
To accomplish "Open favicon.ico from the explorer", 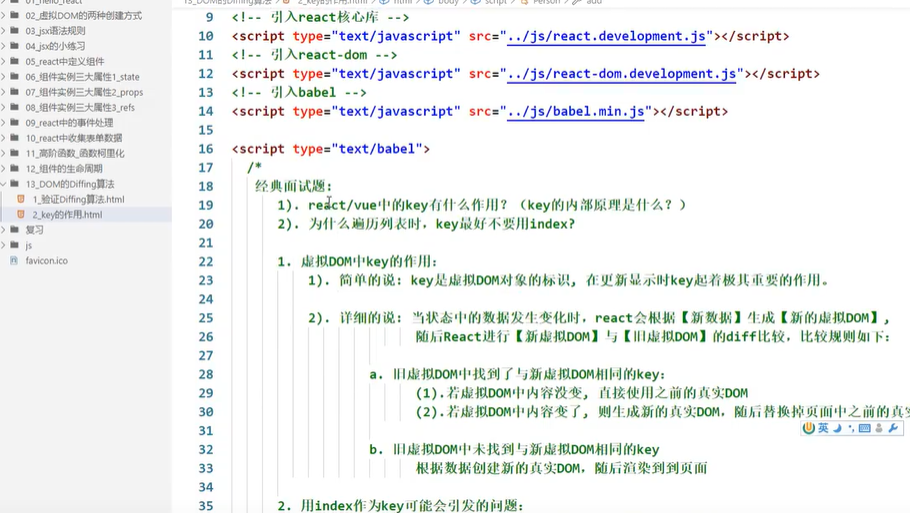I will pyautogui.click(x=46, y=261).
